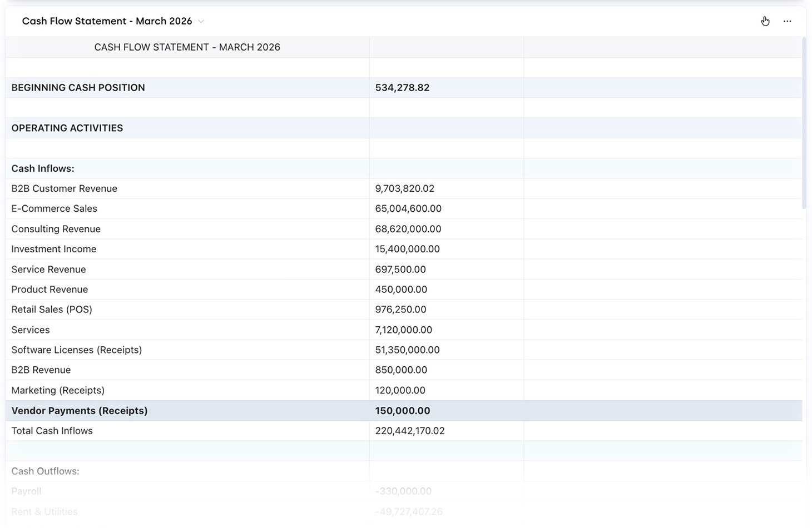Select the Services row label
Screen dimensions: 812x528
tap(31, 330)
